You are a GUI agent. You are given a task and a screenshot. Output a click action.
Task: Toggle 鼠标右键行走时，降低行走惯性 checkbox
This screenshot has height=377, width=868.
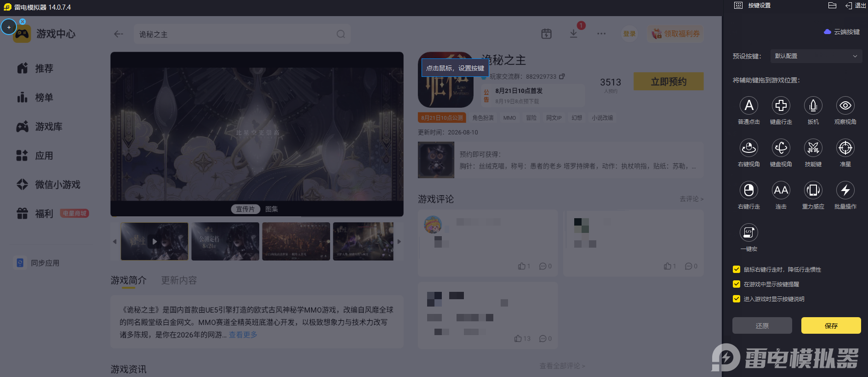[737, 269]
